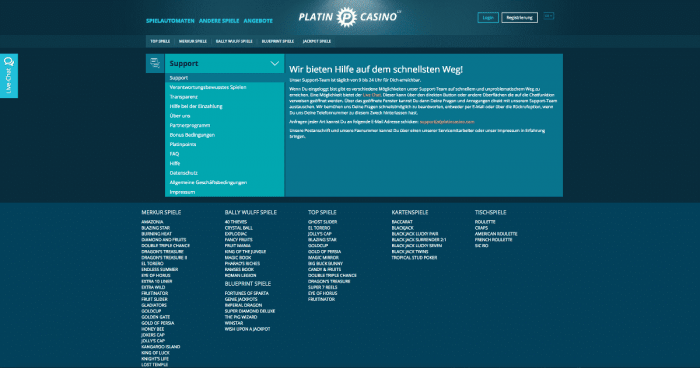Open the Explodiac game link

point(236,234)
